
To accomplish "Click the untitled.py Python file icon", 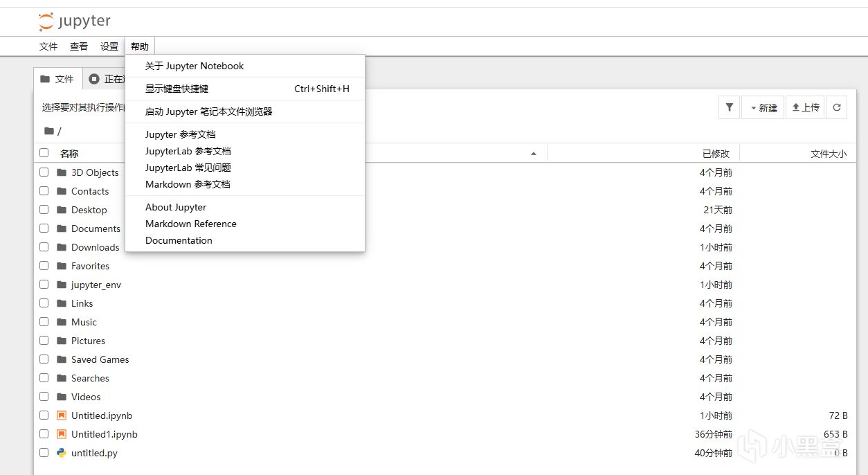I will 62,453.
